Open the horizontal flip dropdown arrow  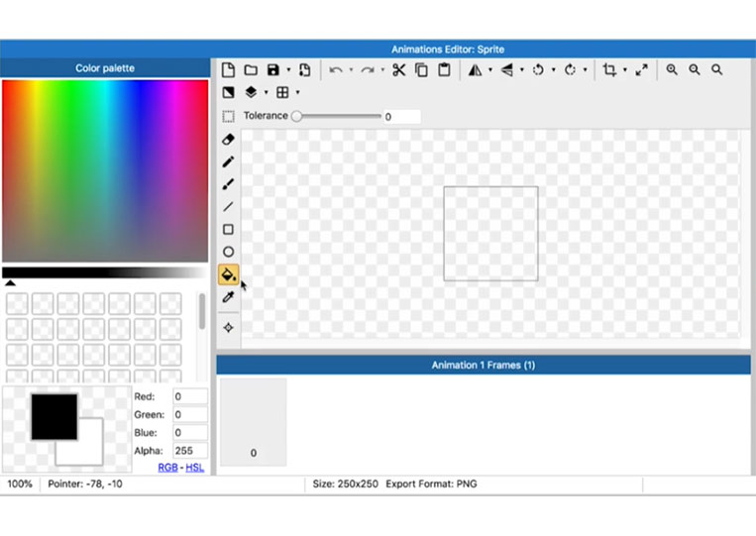490,70
